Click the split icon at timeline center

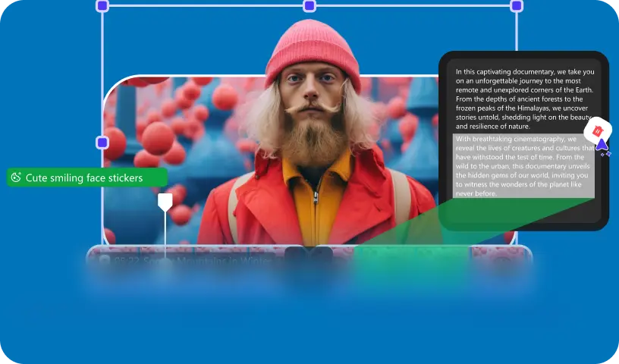coord(309,256)
